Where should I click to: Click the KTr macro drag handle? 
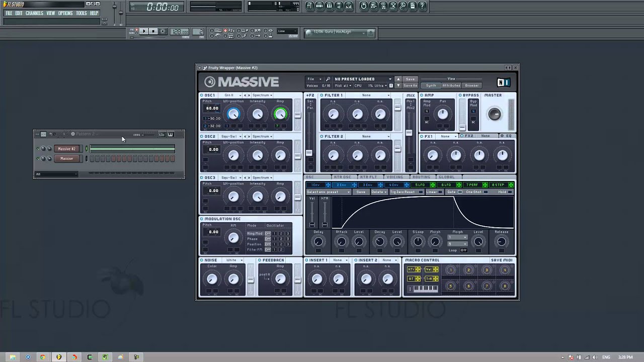[x=418, y=269]
